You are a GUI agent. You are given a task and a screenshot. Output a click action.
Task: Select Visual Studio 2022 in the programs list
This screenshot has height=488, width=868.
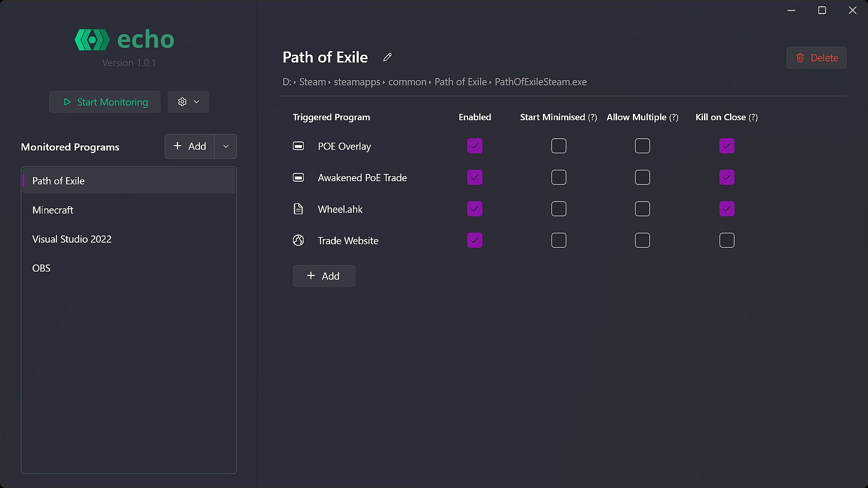coord(72,239)
